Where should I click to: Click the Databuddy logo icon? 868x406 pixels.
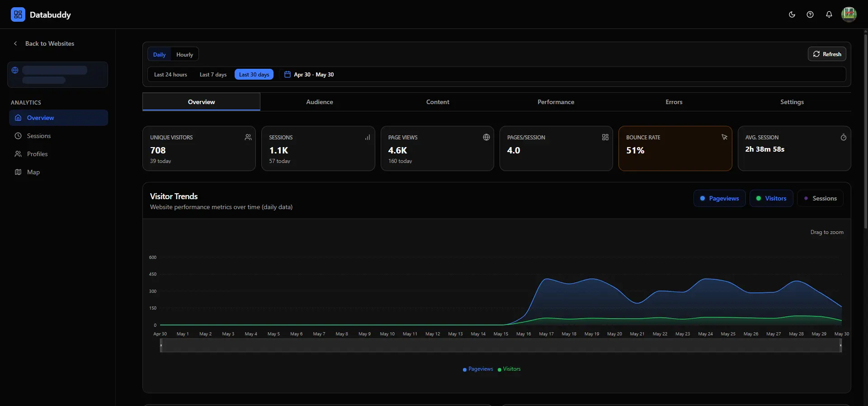18,14
